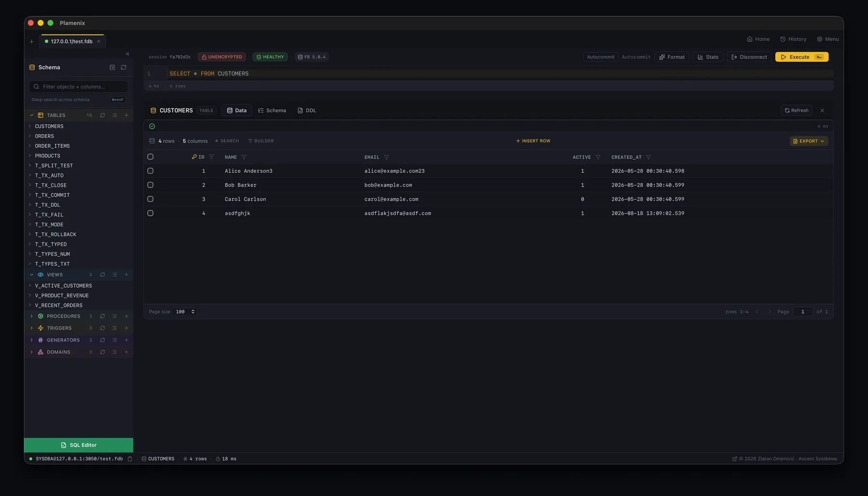Check the Bob Barker row checkbox

coord(150,185)
